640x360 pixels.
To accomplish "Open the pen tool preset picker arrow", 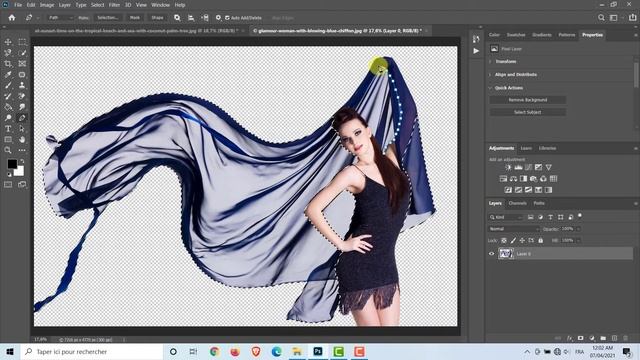I will (x=38, y=18).
